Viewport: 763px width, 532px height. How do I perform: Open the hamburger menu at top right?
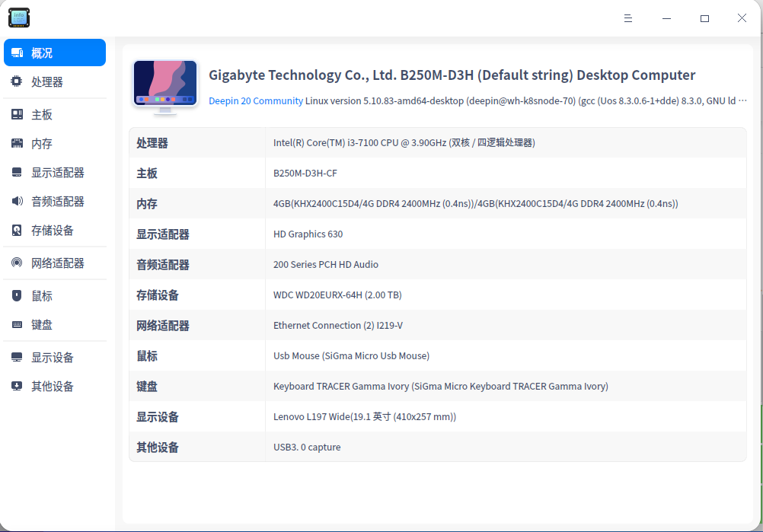coord(627,18)
